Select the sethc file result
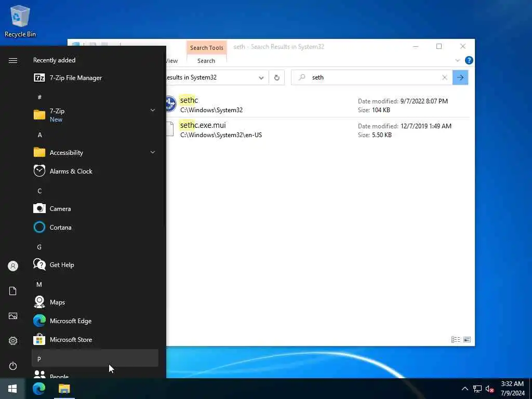 [317, 105]
